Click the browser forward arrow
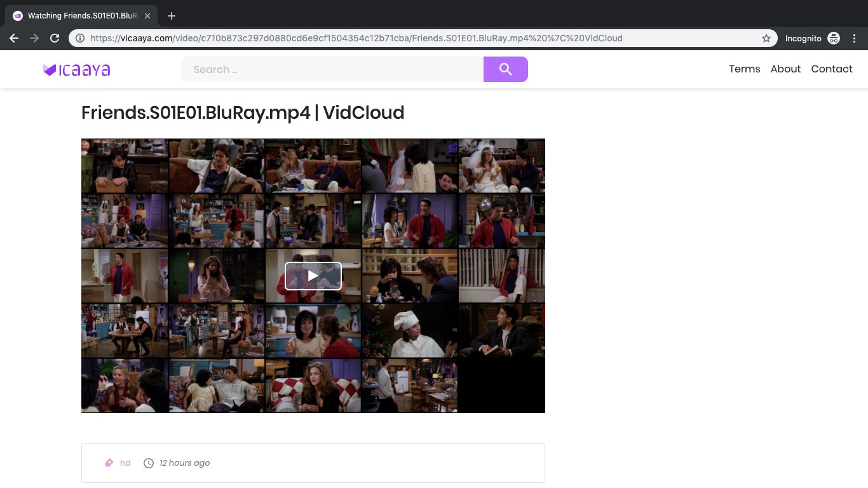The height and width of the screenshot is (488, 868). click(34, 38)
